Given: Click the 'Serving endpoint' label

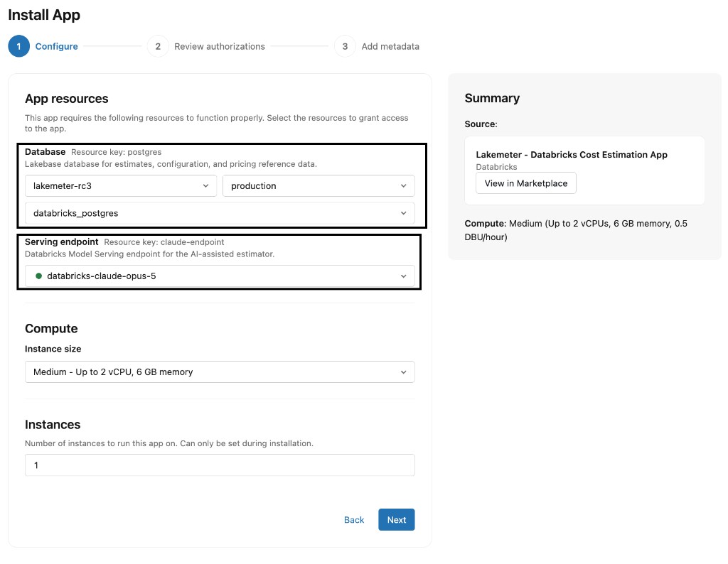Looking at the screenshot, I should pos(62,242).
